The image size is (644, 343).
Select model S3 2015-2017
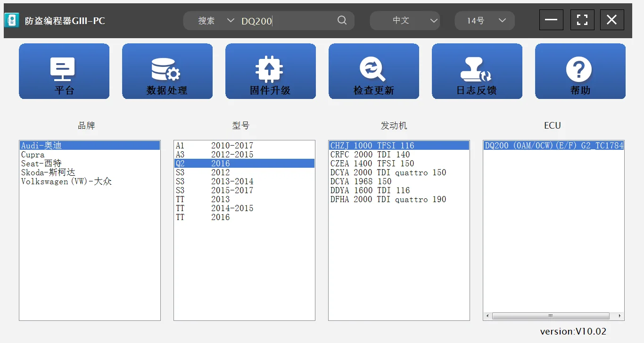[x=244, y=190]
